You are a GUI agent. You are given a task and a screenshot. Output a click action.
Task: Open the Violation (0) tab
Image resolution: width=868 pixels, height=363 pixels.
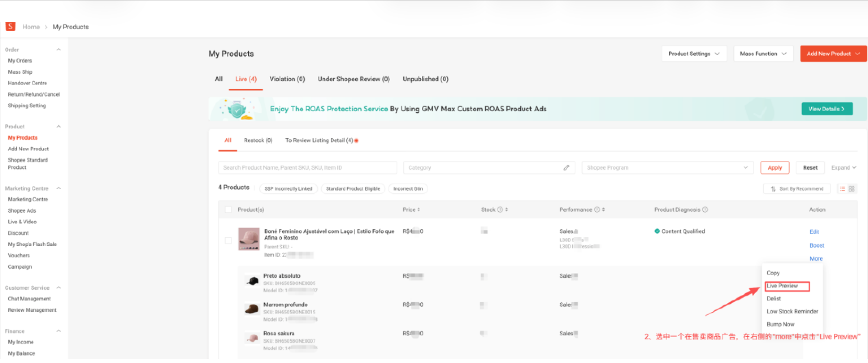pos(287,79)
